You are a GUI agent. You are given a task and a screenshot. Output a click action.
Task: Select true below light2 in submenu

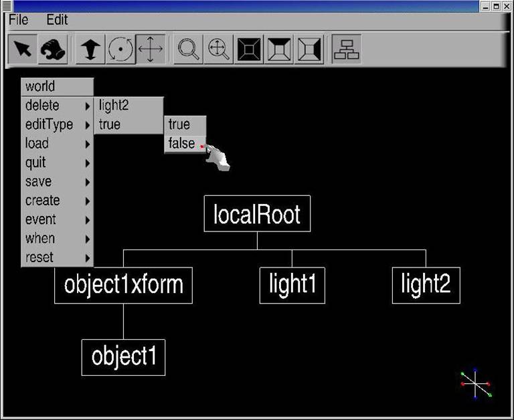128,125
